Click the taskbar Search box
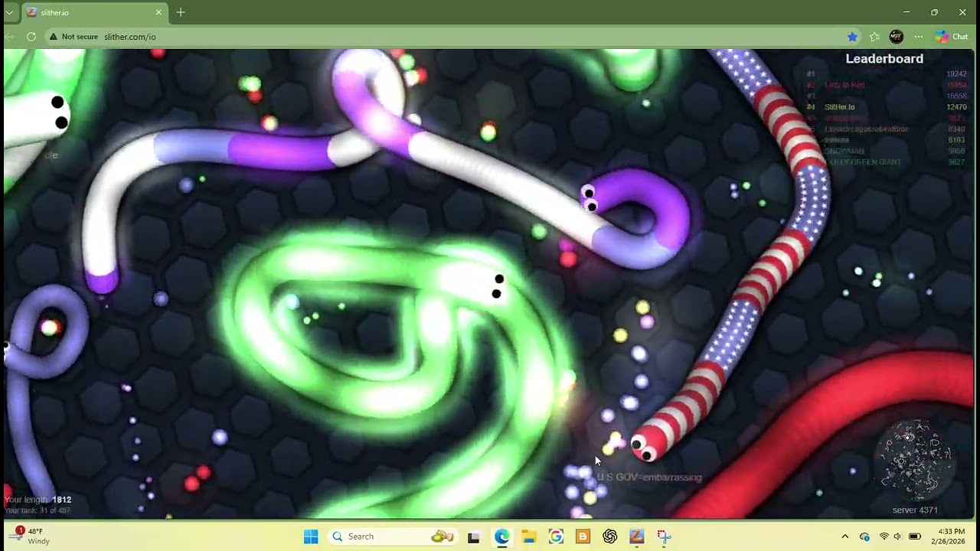The image size is (980, 551). pyautogui.click(x=394, y=536)
